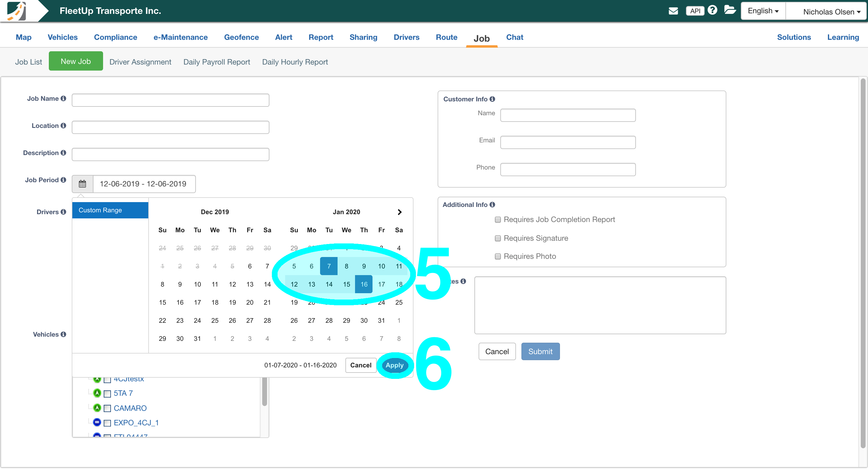The height and width of the screenshot is (476, 868).
Task: Switch to Driver Assignment subtab
Action: pos(140,62)
